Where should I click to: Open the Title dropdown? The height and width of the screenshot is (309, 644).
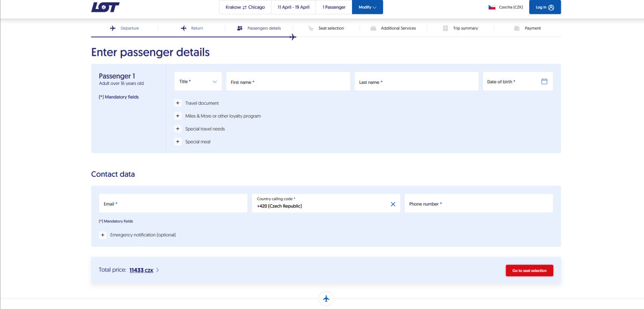(198, 82)
